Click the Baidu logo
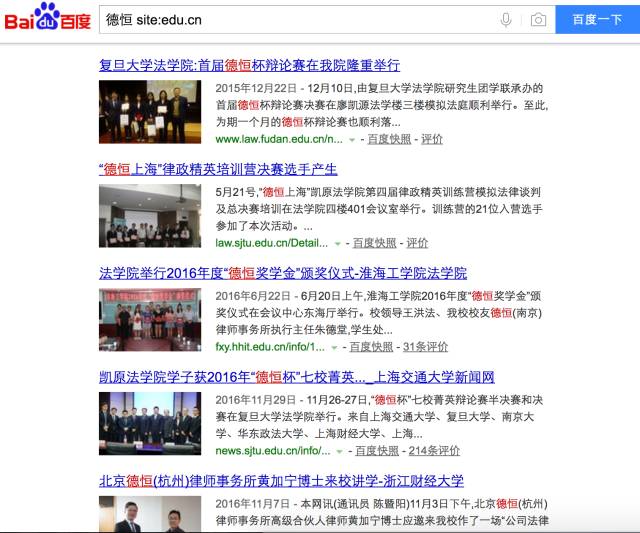 48,19
